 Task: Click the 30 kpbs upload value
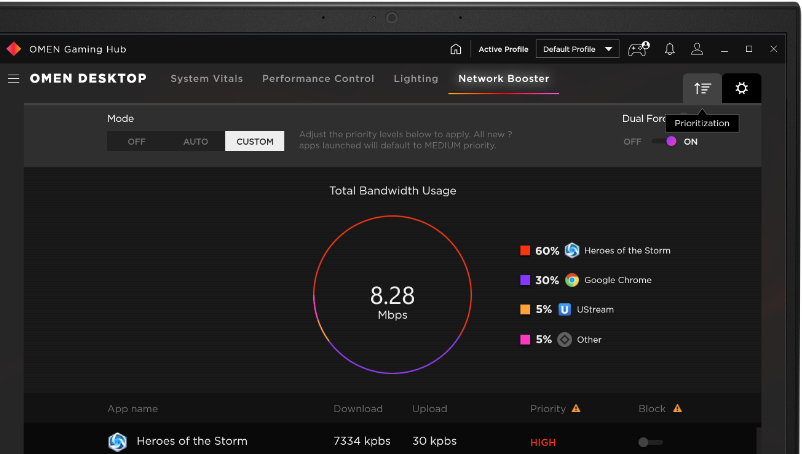tap(434, 441)
